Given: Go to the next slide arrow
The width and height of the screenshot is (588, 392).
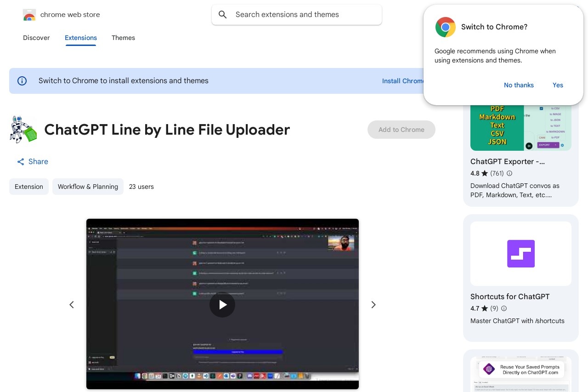Looking at the screenshot, I should coord(373,305).
